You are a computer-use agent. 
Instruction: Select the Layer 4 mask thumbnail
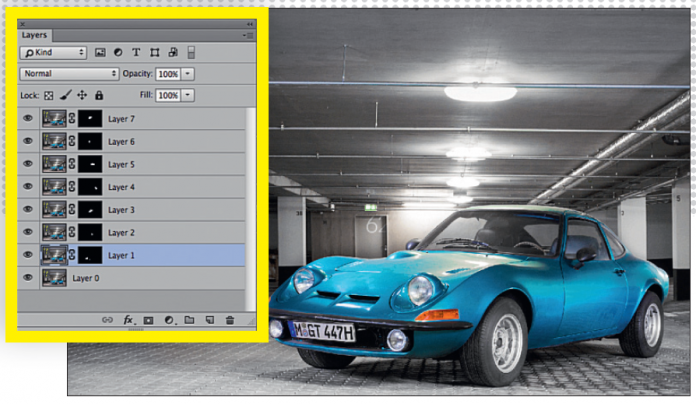click(x=90, y=187)
